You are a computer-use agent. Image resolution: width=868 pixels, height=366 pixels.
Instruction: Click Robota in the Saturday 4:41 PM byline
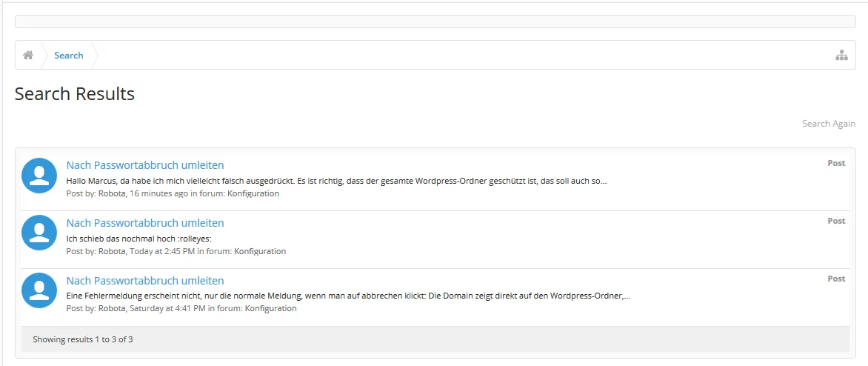coord(111,308)
